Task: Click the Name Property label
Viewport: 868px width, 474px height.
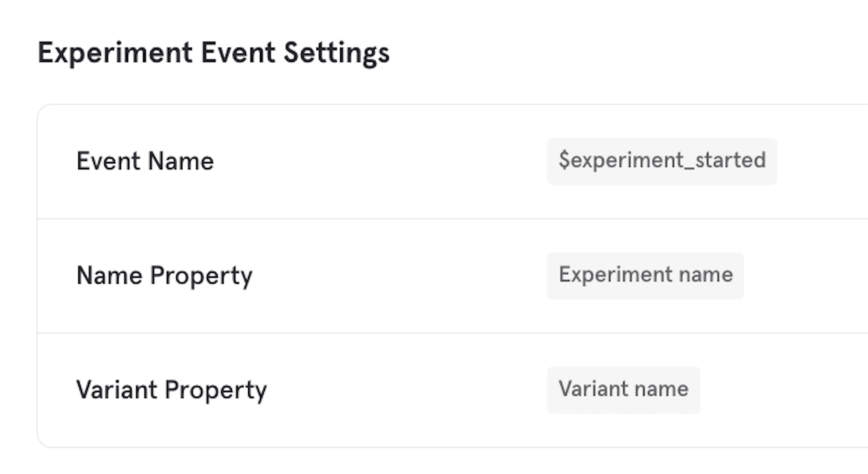Action: tap(164, 275)
